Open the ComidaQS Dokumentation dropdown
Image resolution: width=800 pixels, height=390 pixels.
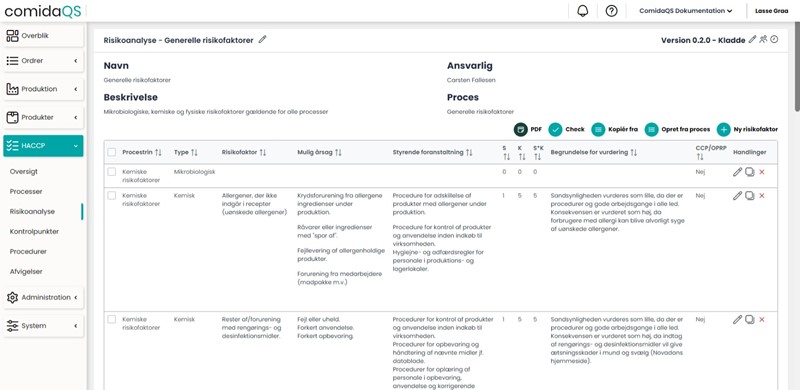click(x=686, y=11)
